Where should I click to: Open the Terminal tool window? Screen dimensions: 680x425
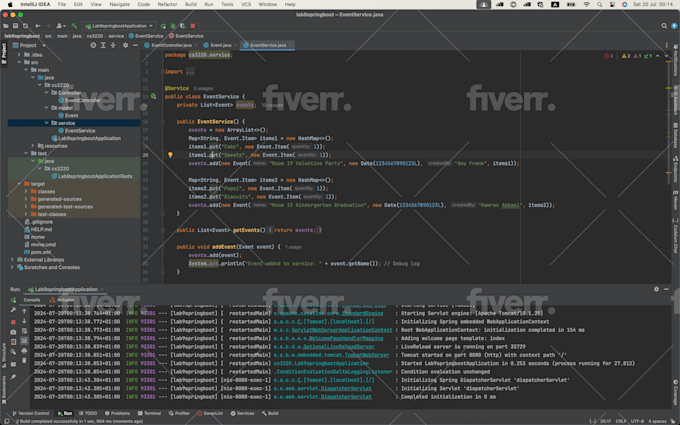149,413
